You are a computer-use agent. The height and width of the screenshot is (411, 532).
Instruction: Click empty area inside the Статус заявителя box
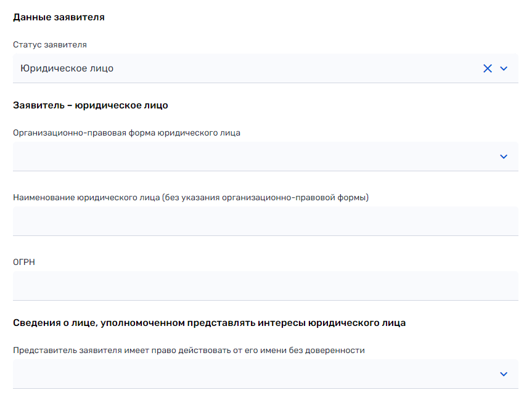pyautogui.click(x=296, y=68)
